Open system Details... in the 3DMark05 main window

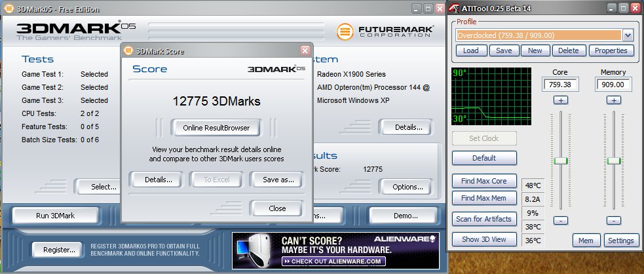coord(406,127)
